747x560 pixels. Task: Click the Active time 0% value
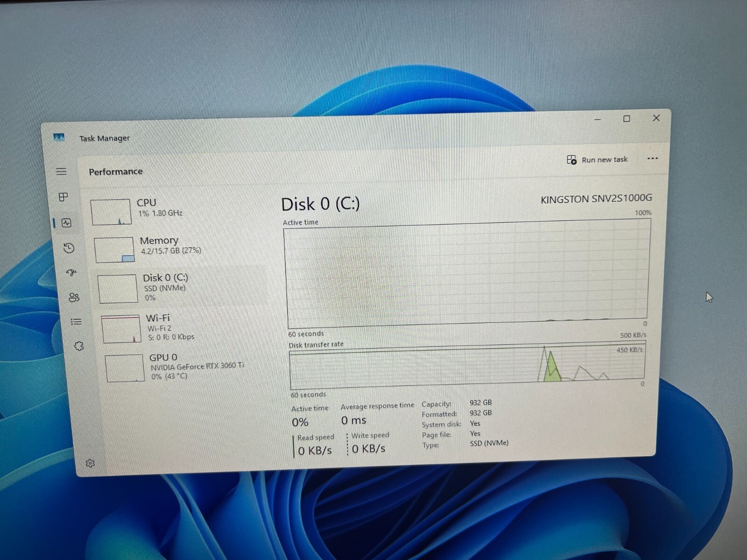[x=300, y=422]
